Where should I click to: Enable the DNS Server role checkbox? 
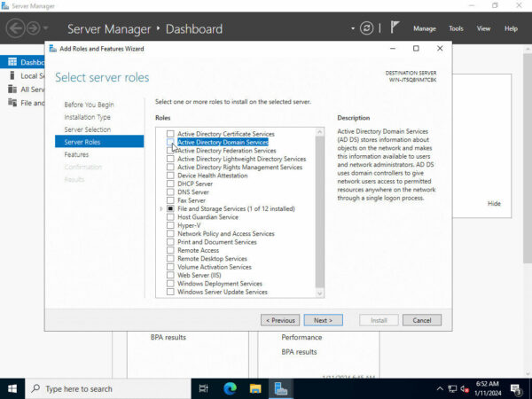coord(170,192)
